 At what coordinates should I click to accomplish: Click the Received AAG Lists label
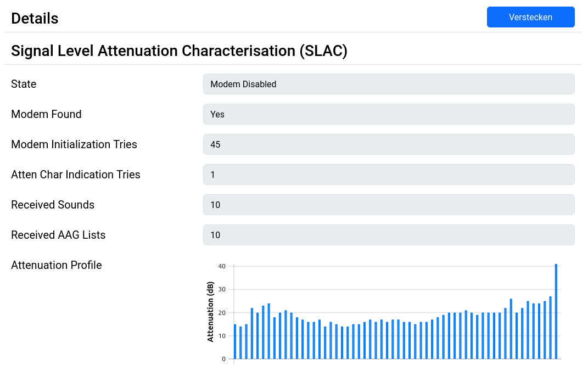point(59,235)
